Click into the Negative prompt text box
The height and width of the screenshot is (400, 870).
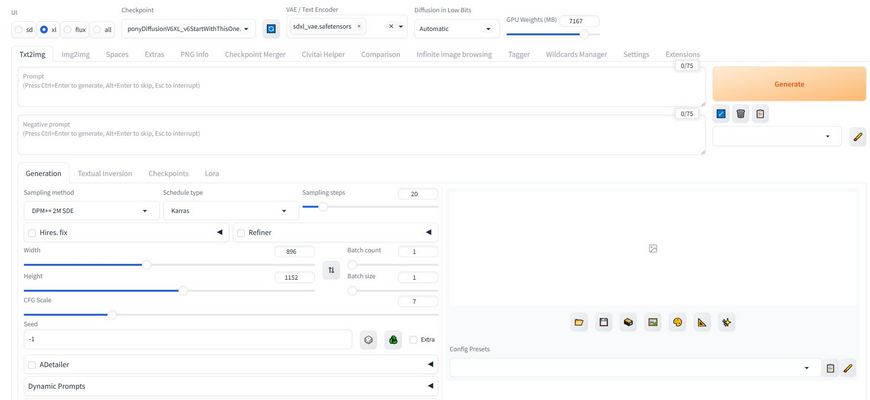tap(361, 135)
